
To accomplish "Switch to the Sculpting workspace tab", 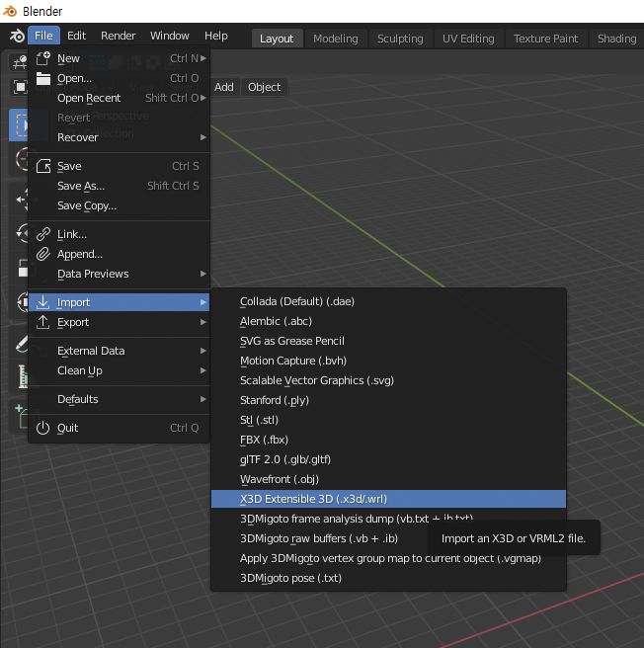I will (x=400, y=39).
